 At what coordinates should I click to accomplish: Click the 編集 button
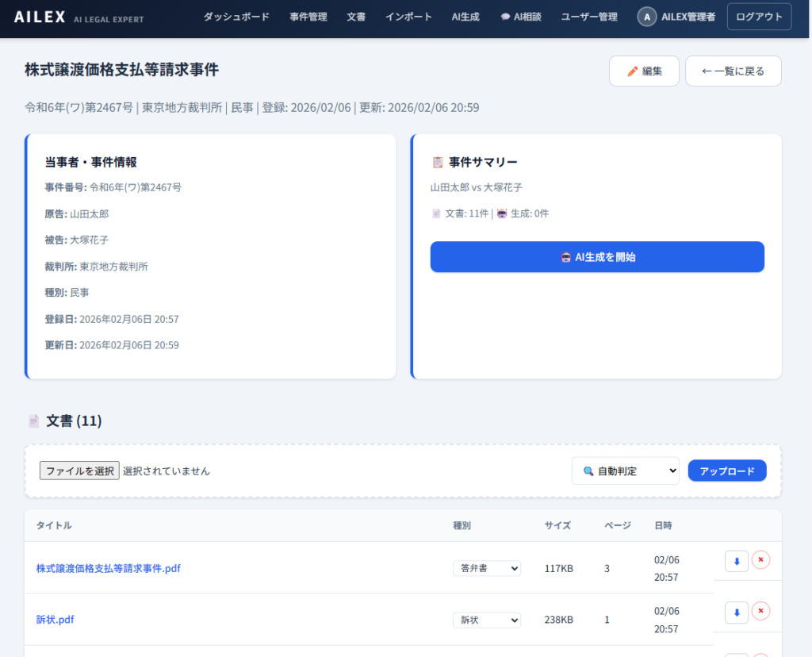pos(644,71)
